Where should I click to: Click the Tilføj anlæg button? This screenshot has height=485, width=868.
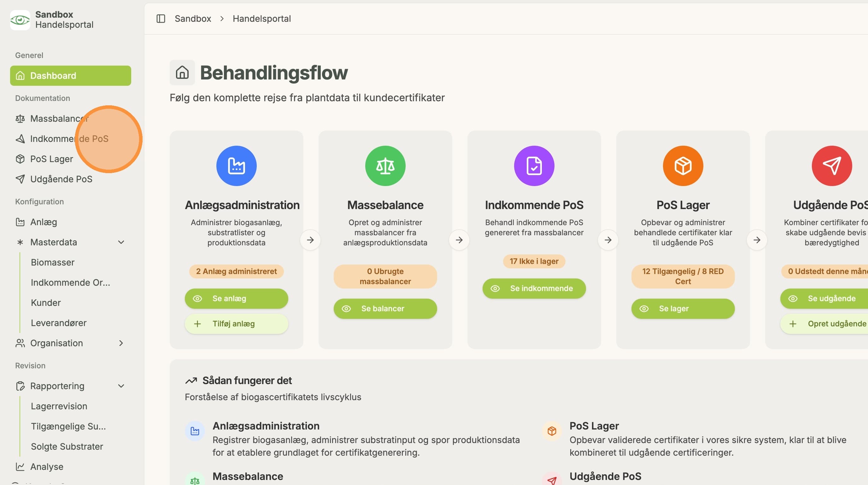(236, 324)
